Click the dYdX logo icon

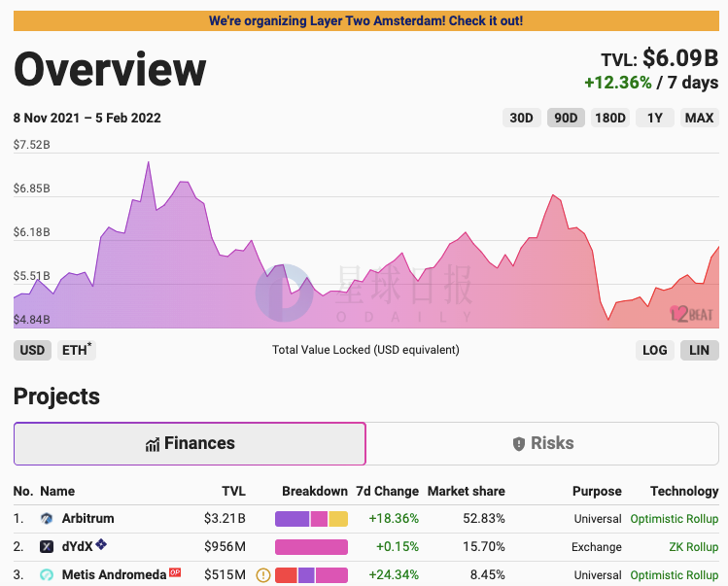[x=47, y=546]
